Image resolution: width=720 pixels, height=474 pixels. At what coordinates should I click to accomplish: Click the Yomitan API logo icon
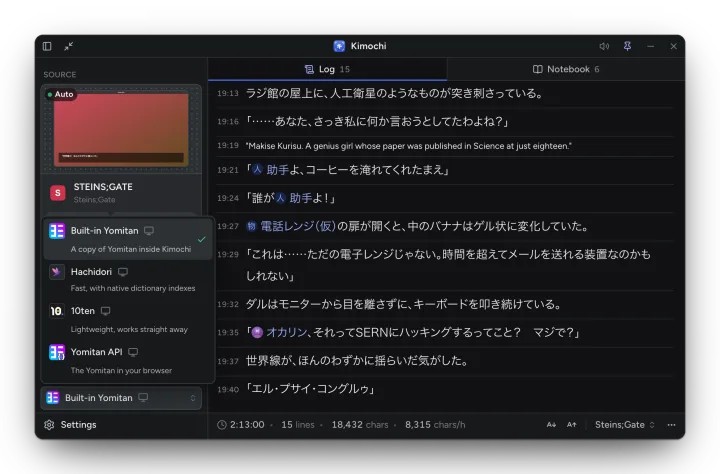point(56,352)
